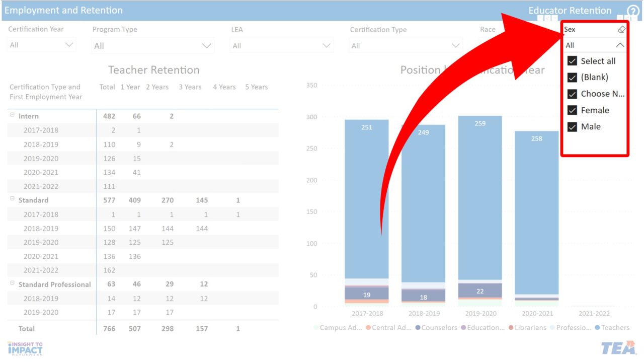The width and height of the screenshot is (644, 363).
Task: Toggle the Select all checkbox
Action: pos(572,61)
